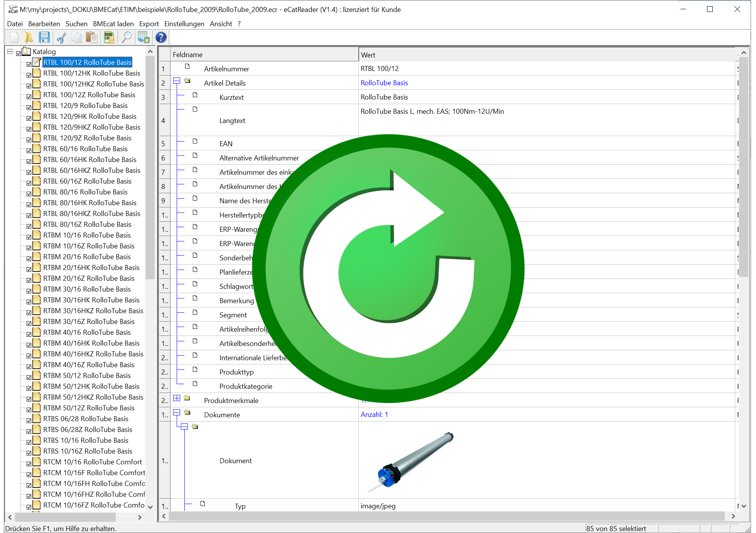Click the details table scroll-left arrow
This screenshot has height=533, width=756.
(x=164, y=516)
